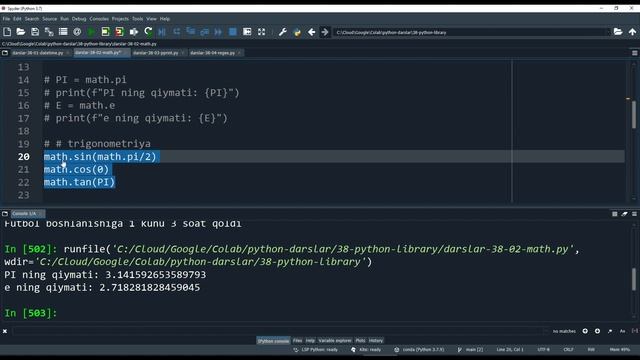The height and width of the screenshot is (360, 640).
Task: Click debug step return icon
Action: [x=204, y=32]
